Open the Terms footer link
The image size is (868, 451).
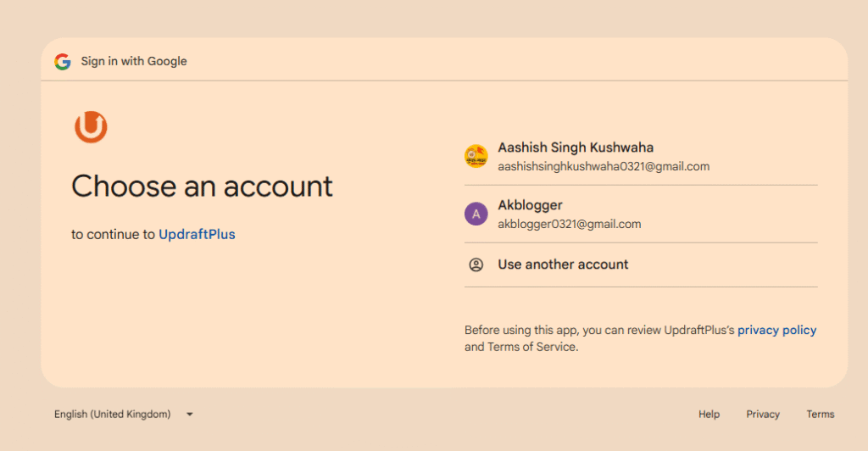tap(821, 414)
